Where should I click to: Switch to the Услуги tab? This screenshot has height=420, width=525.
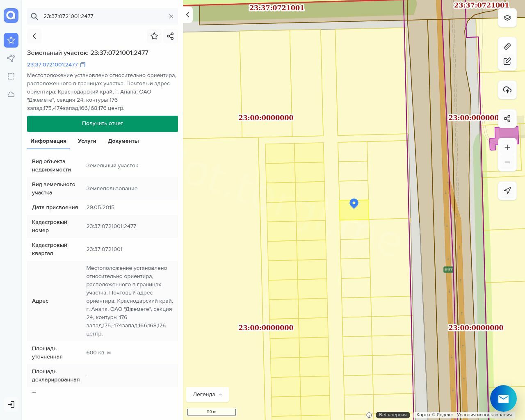tap(87, 141)
